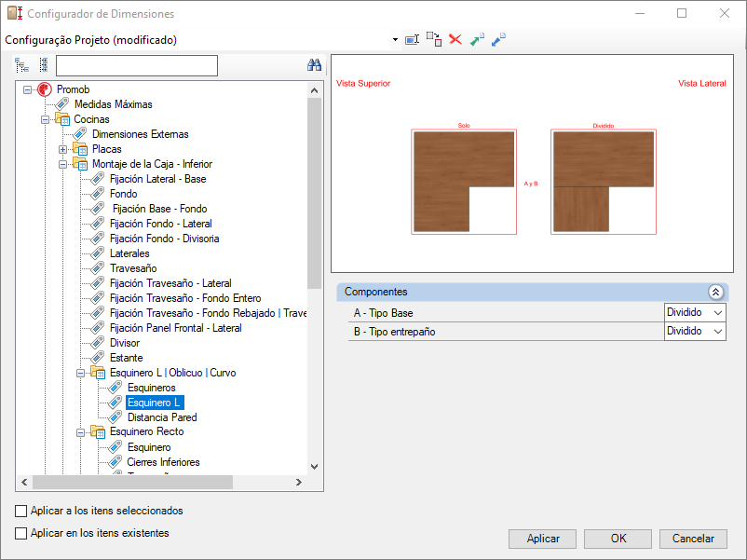Click the green arrow export icon

click(477, 39)
